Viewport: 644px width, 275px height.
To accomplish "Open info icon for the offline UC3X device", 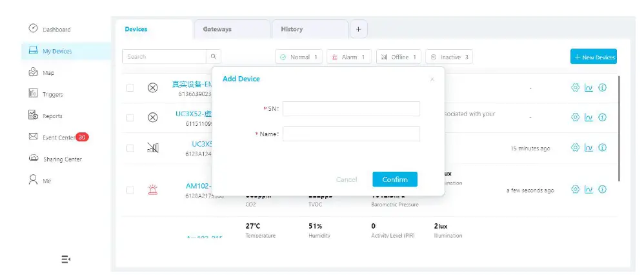I will [602, 148].
